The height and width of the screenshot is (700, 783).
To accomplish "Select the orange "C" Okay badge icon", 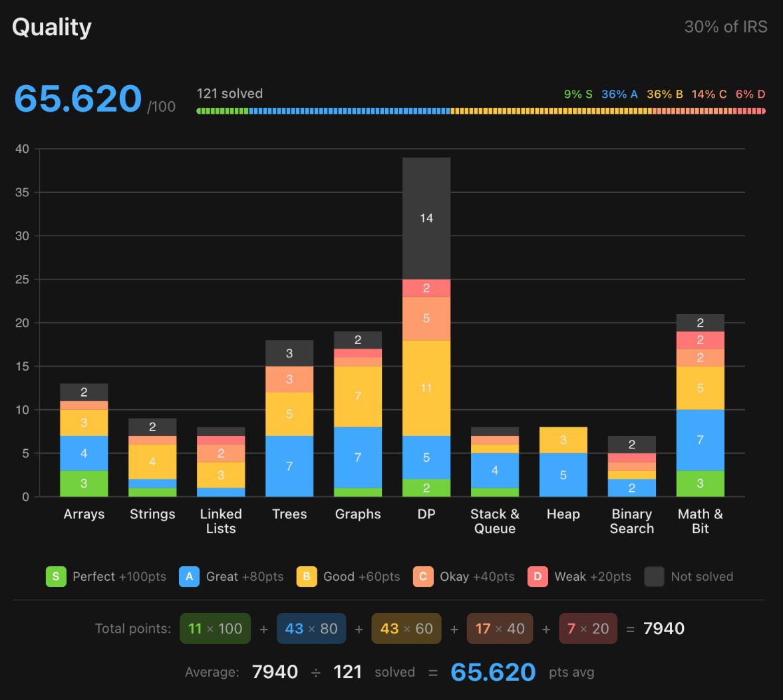I will (424, 576).
